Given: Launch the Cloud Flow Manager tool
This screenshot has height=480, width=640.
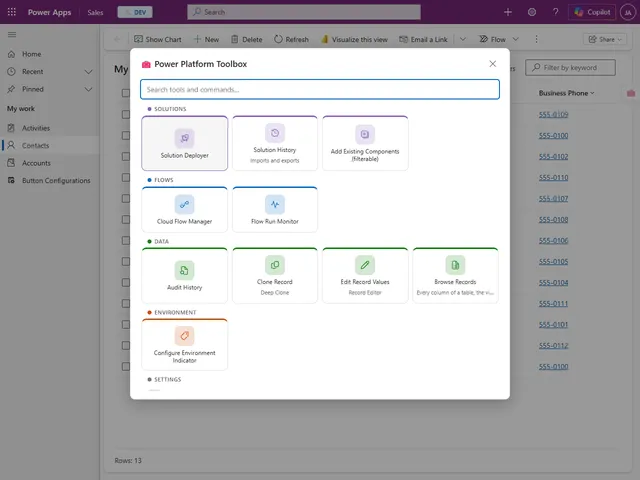Looking at the screenshot, I should [x=184, y=210].
